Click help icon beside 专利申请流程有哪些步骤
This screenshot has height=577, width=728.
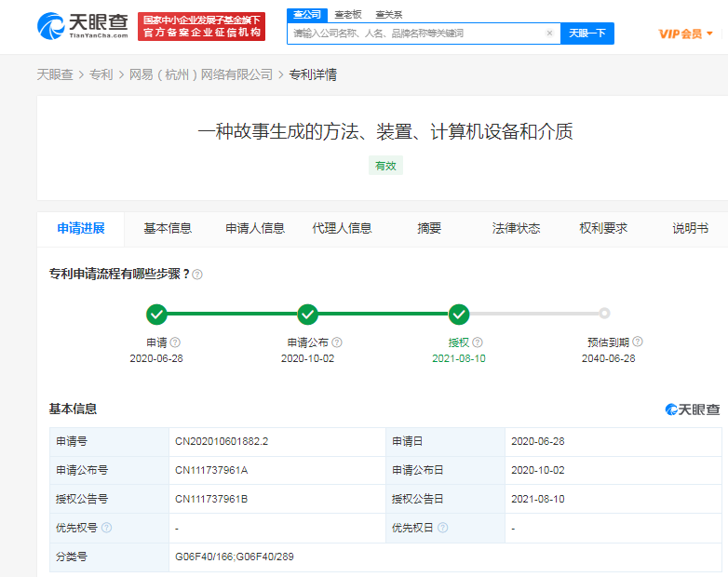click(197, 275)
